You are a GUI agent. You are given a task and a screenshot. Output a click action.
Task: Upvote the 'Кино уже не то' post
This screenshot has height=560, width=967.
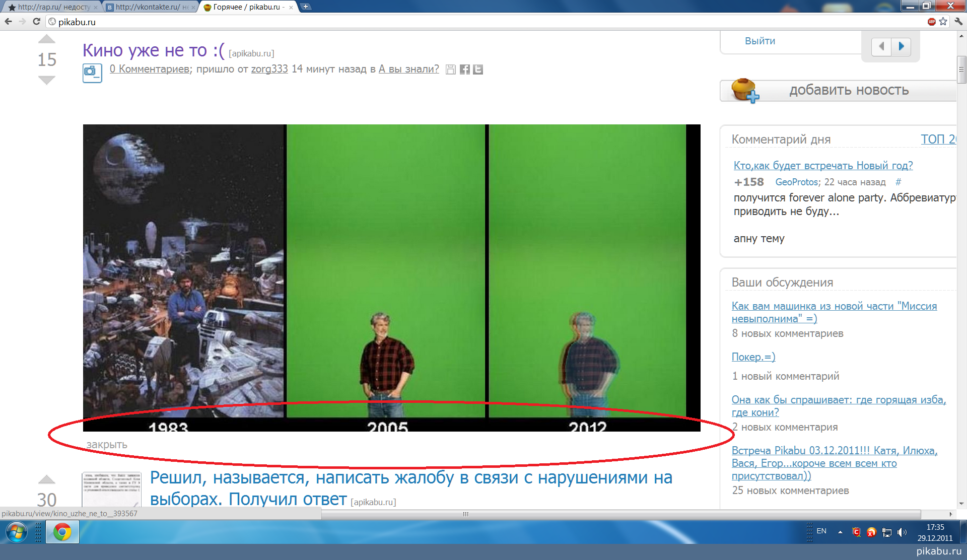[x=46, y=39]
